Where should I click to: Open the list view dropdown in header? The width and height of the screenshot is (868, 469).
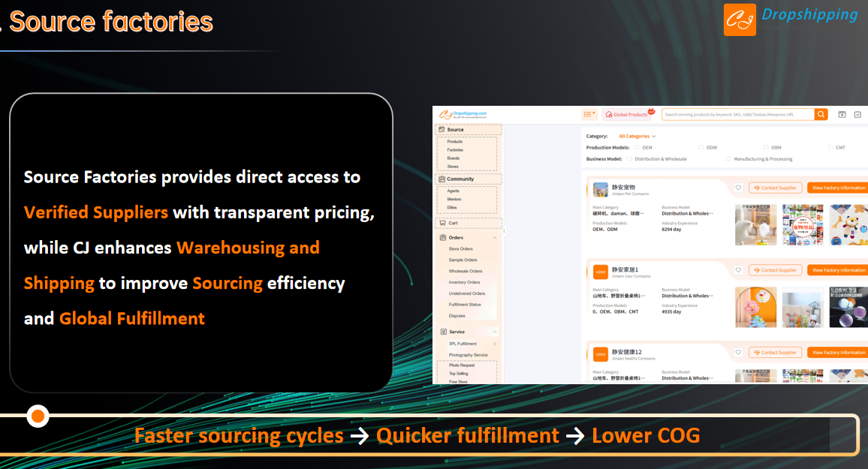pos(589,114)
